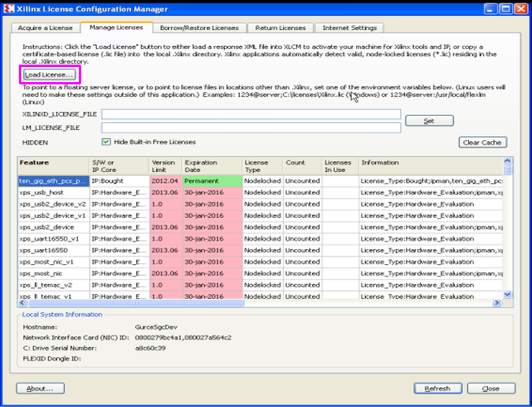532x407 pixels.
Task: Click the NIC ID value 0800279bc4a1,080027a564c2
Action: pyautogui.click(x=183, y=338)
